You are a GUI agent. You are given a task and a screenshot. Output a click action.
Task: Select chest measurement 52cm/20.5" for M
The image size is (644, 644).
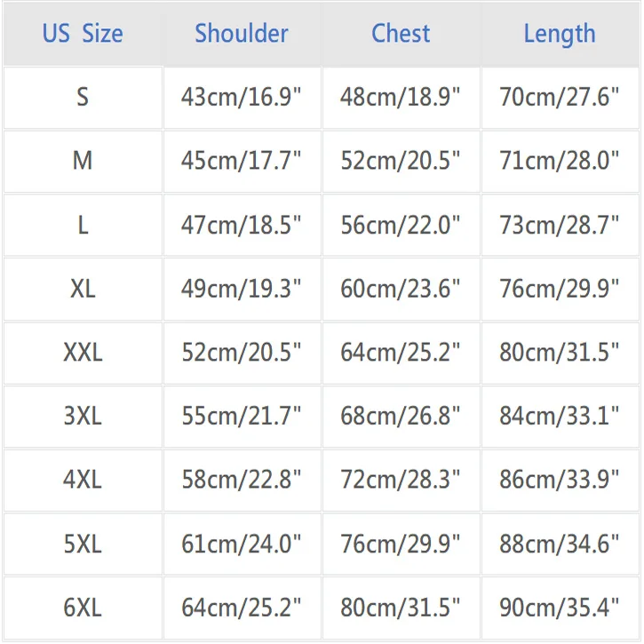coord(401,161)
